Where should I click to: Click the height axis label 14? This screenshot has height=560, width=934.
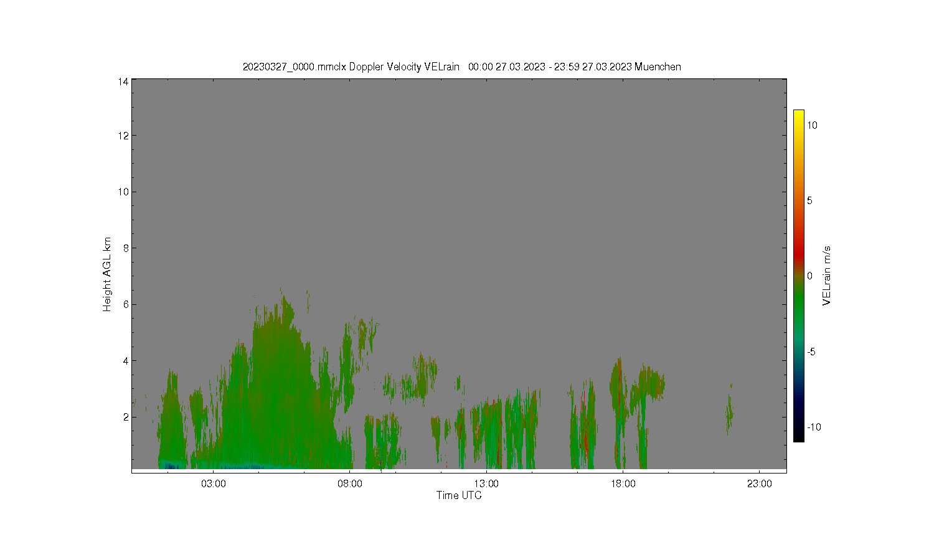[x=123, y=82]
